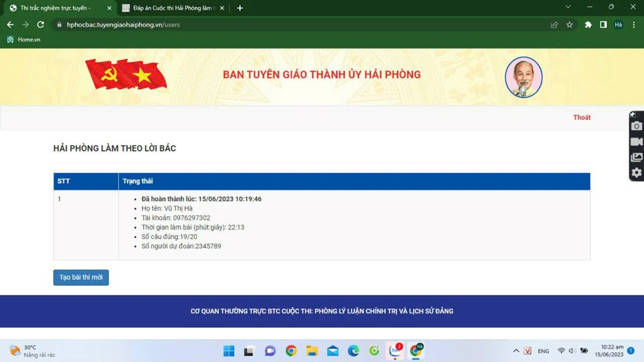Click the Tạo bài thi mới button
The image size is (644, 362).
(x=81, y=277)
